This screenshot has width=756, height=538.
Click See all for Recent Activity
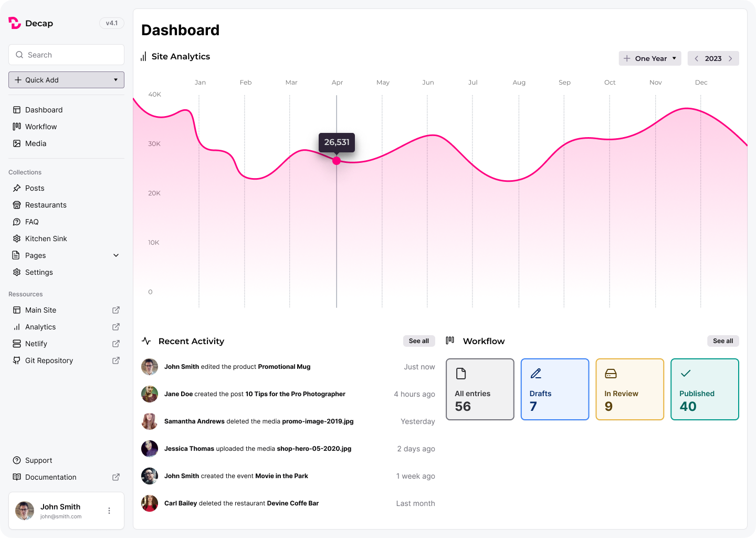[x=419, y=341]
